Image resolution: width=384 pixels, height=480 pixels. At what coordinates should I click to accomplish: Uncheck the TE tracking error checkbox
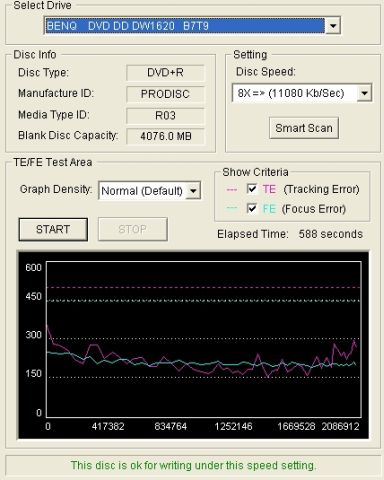tap(252, 189)
